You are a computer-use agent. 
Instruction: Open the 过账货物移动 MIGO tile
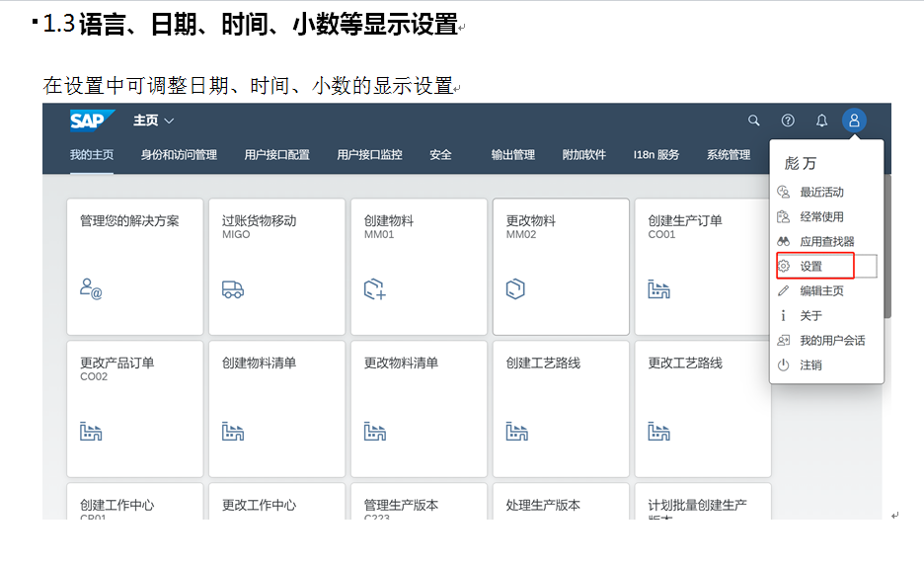pyautogui.click(x=276, y=267)
